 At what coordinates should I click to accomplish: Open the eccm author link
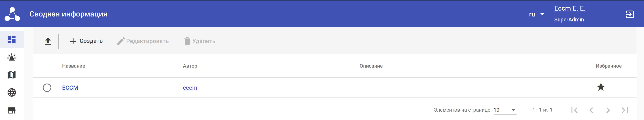190,88
